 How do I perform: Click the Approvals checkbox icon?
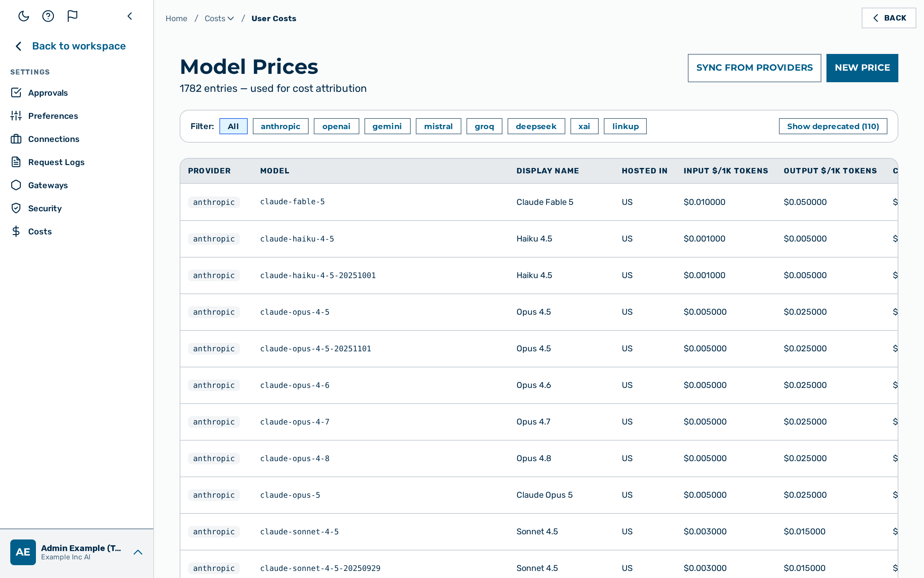click(16, 92)
